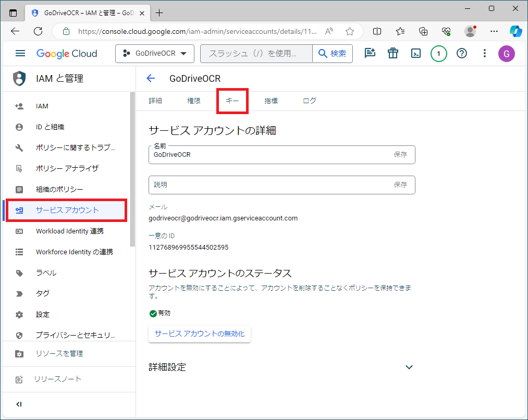Open the GoDriveOCR project selector dropdown

pyautogui.click(x=155, y=54)
